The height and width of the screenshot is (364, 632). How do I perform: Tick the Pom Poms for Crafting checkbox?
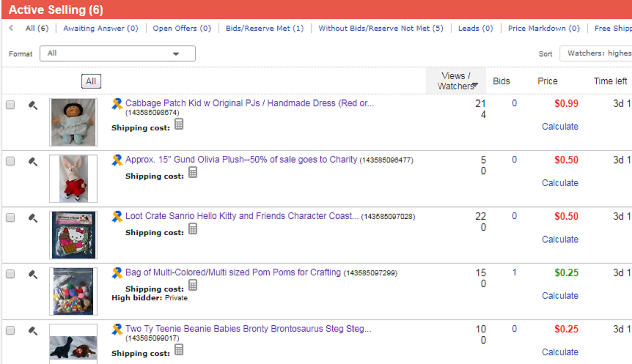point(10,274)
